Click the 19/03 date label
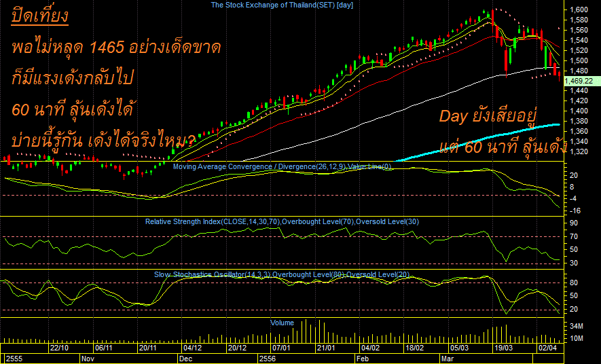The image size is (601, 364). coord(504,348)
